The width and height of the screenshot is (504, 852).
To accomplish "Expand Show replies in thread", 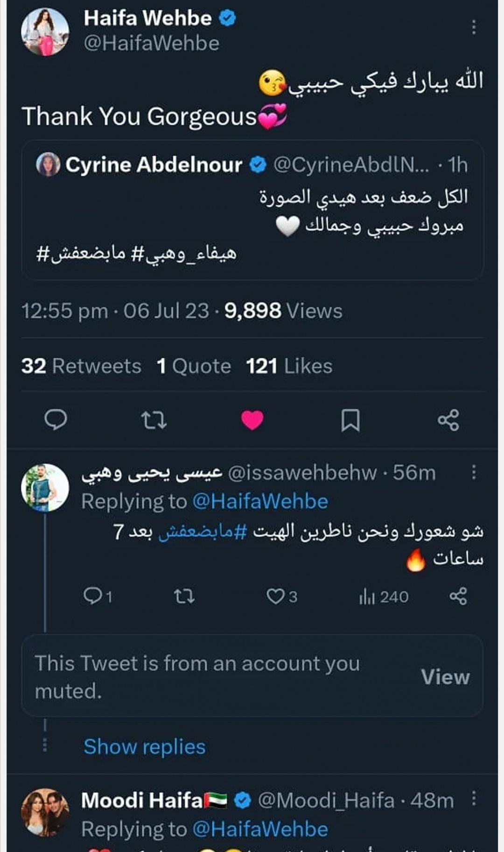I will pyautogui.click(x=145, y=746).
